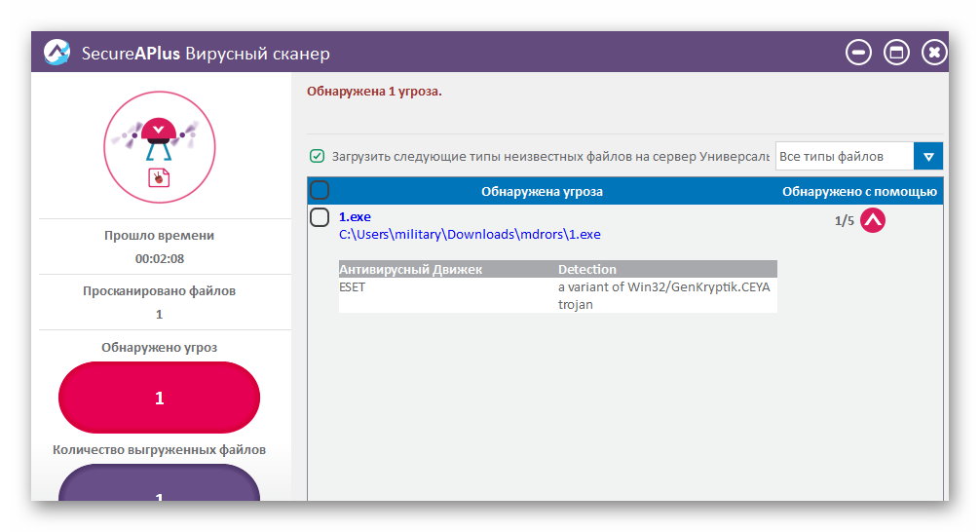
Task: Click 'SecureAPlus Вирусный сканер' window title
Action: pos(206,54)
